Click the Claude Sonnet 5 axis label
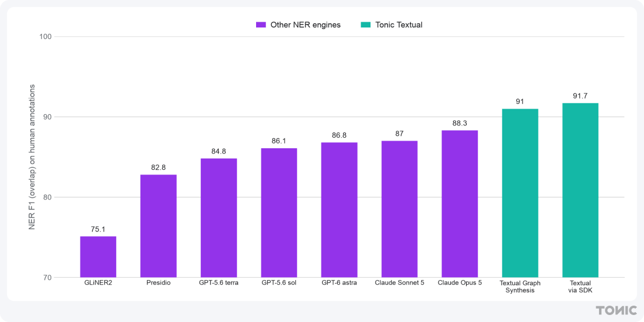 (x=400, y=283)
